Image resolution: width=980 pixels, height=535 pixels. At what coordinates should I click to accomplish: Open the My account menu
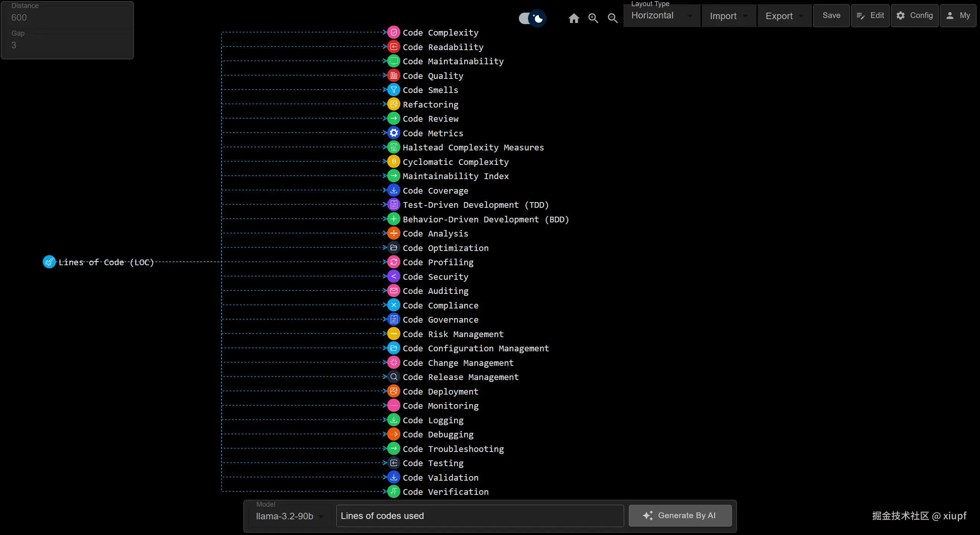958,16
